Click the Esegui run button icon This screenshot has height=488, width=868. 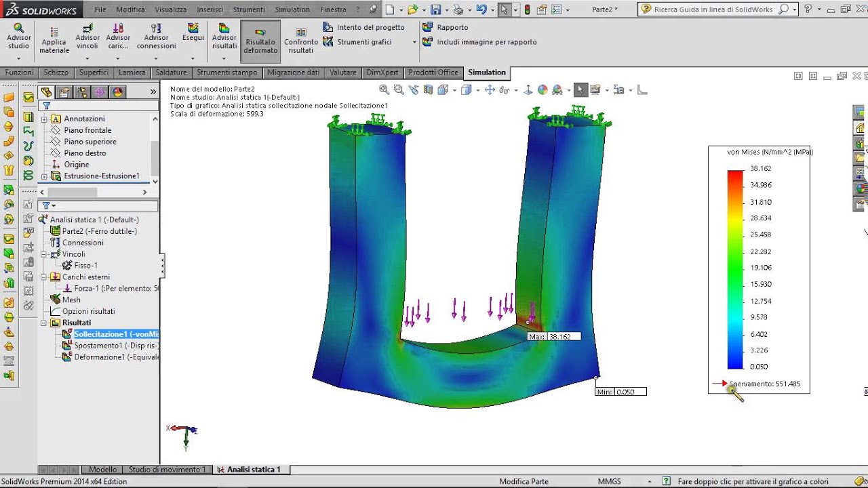pos(193,28)
